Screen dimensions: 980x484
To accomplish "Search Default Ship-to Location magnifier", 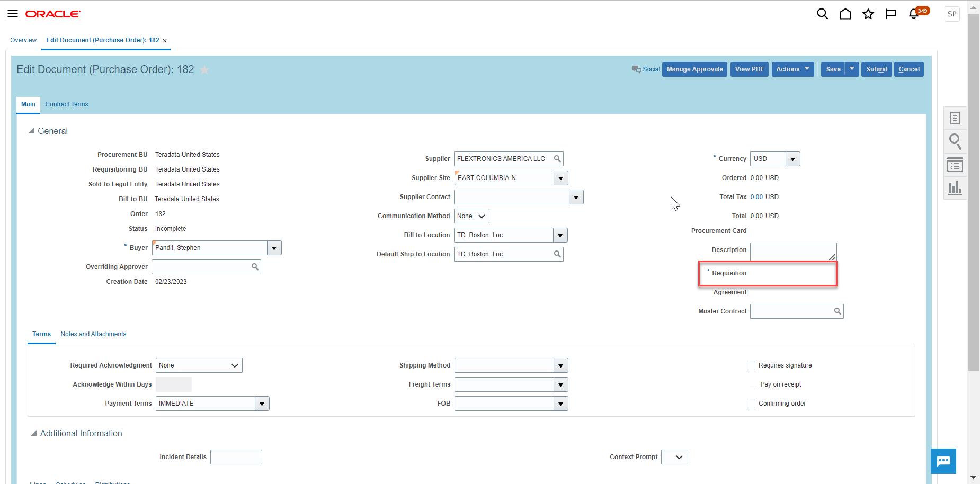I will click(x=557, y=254).
